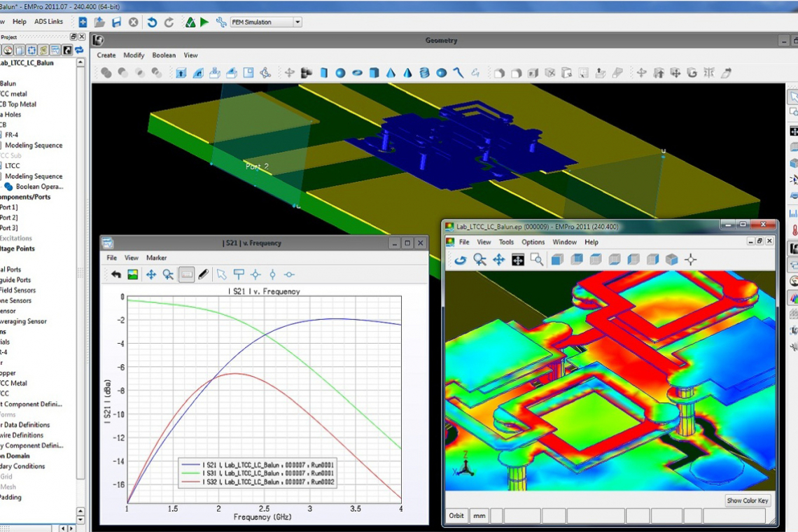Screen dimensions: 798x532
Task: Click the mm units field
Action: tap(479, 516)
